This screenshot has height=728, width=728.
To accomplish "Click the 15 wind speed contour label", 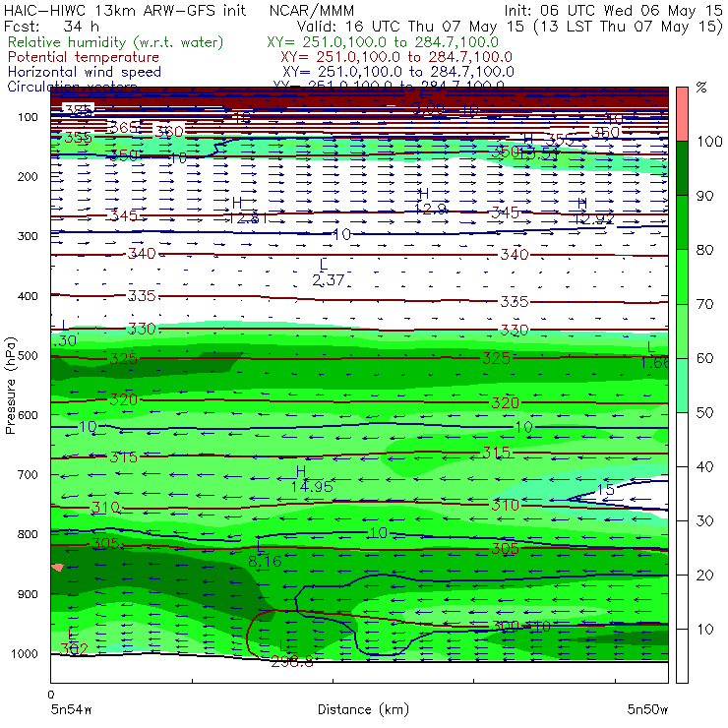I will click(605, 490).
